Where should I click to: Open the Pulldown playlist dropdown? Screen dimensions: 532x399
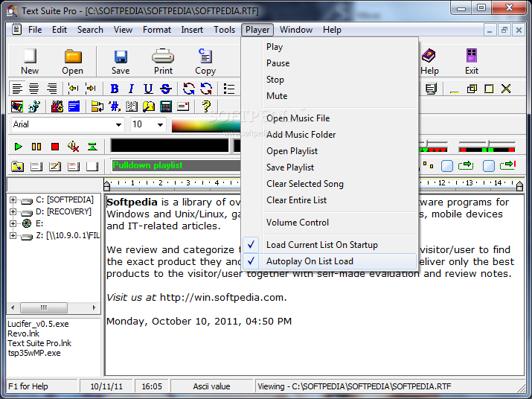[x=176, y=165]
